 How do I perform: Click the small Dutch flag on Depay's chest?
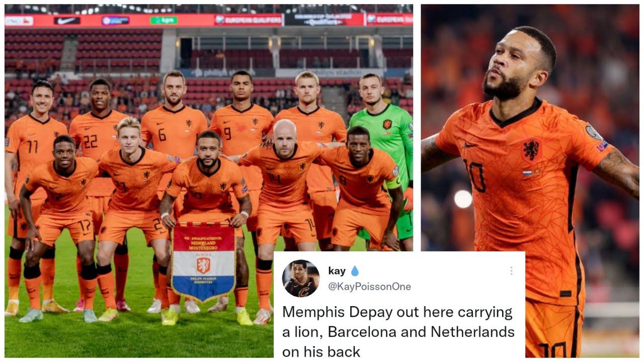click(527, 173)
